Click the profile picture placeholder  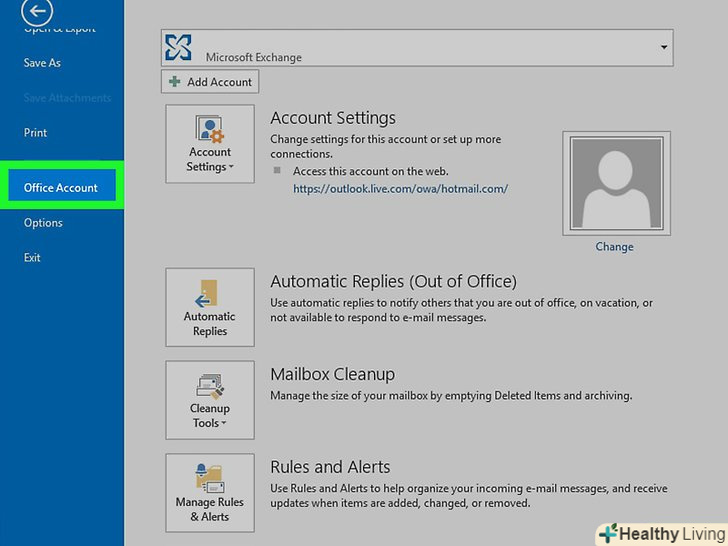tap(617, 183)
